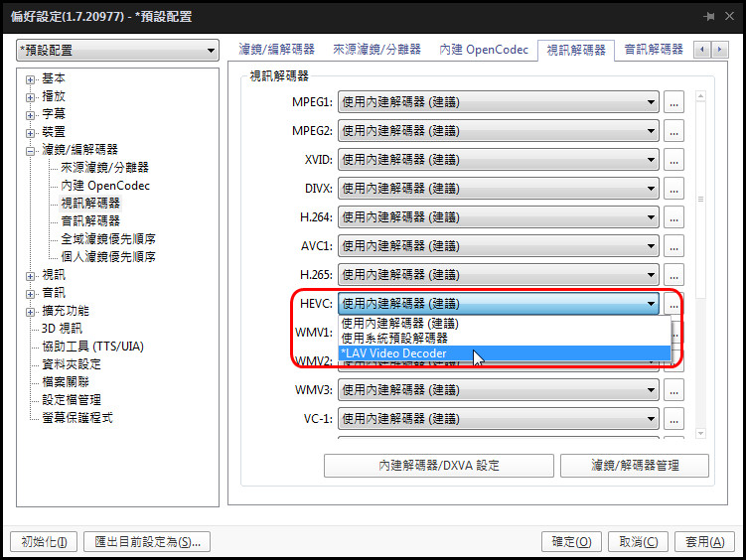Open the DIVX decoder dropdown
Viewport: 746px width, 560px height.
[498, 189]
